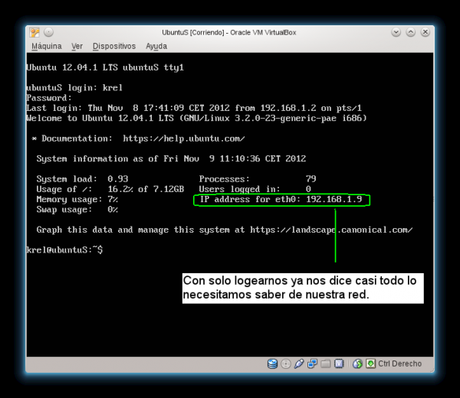Click the title text UbuntuS [Corriendo]
Image resolution: width=460 pixels, height=398 pixels.
(x=193, y=33)
